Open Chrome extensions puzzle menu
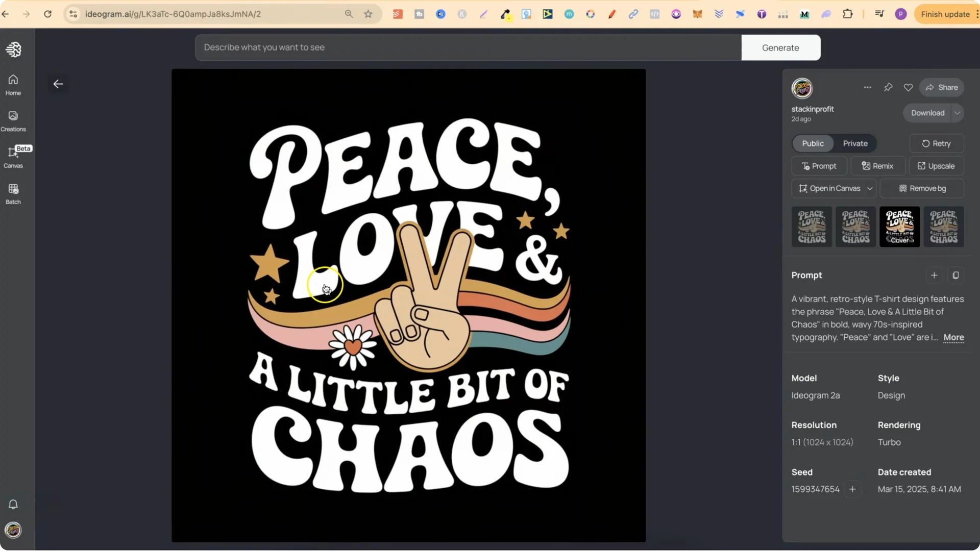This screenshot has width=980, height=551. [x=848, y=14]
